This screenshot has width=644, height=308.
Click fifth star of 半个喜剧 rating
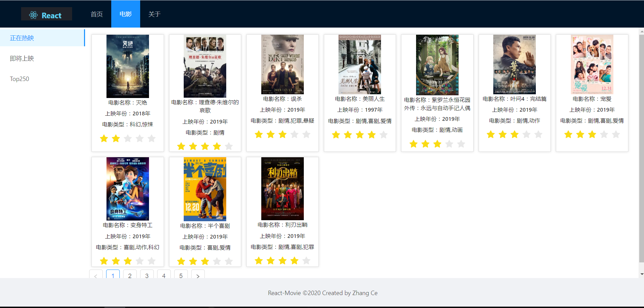(x=229, y=261)
